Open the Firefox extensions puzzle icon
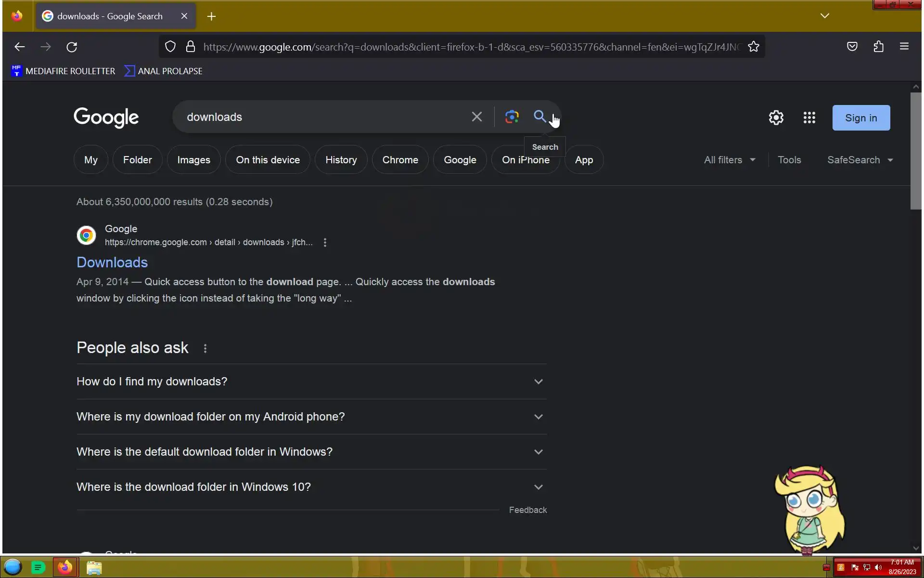This screenshot has height=578, width=924. [878, 47]
